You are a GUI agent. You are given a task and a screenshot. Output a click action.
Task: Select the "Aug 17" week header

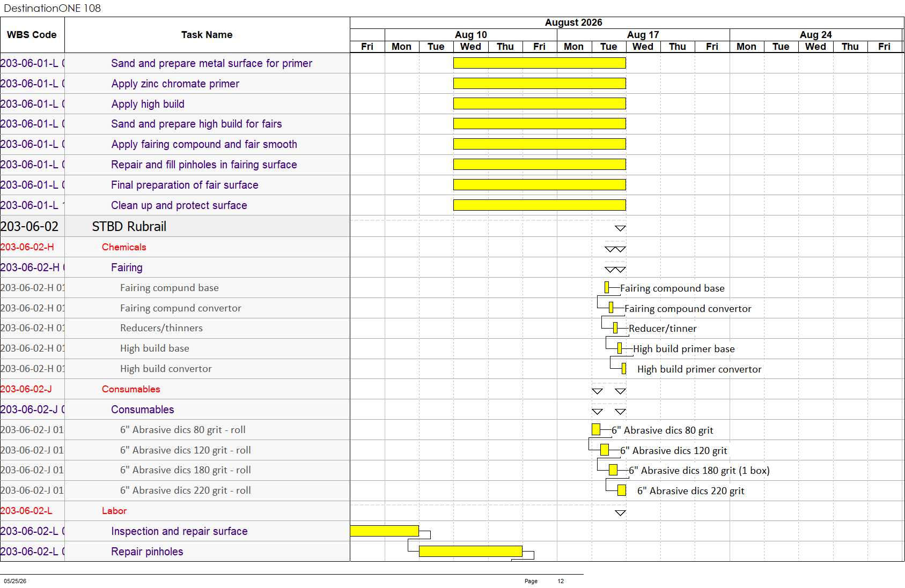643,35
